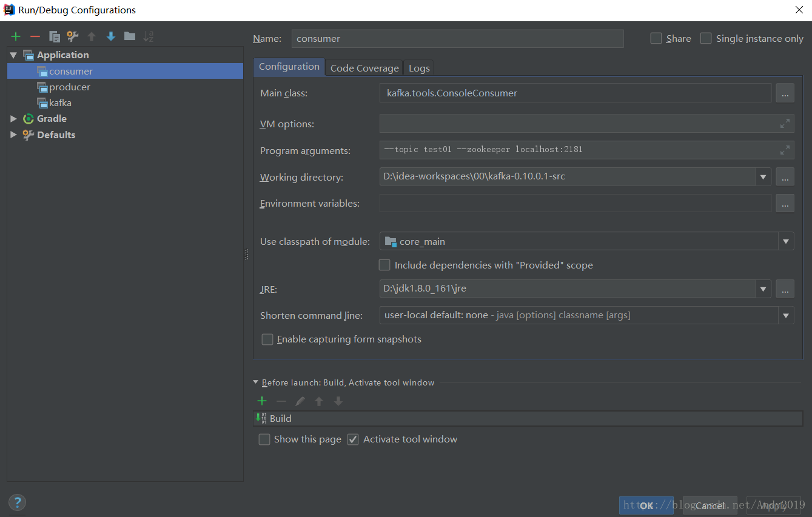Click the Cancel button

tap(710, 505)
